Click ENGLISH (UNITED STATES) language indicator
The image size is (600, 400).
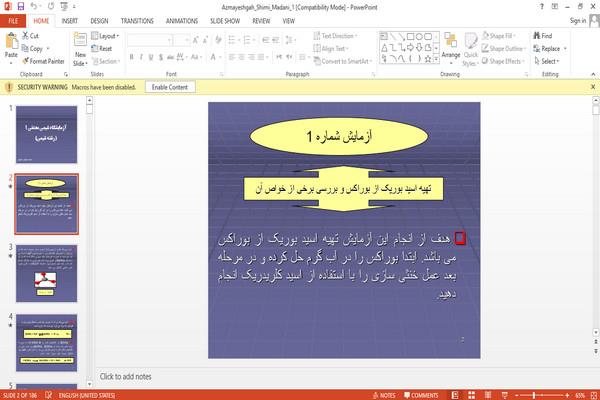coord(87,395)
